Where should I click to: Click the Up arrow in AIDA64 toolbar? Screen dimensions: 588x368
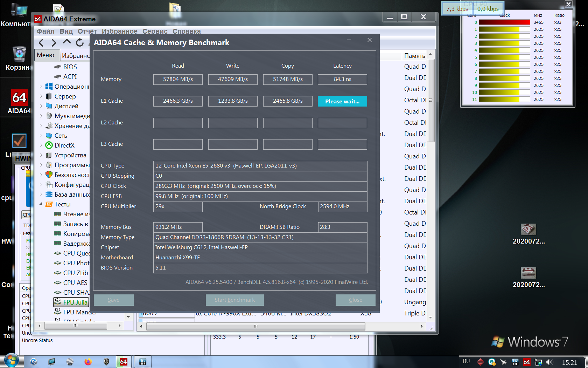click(x=66, y=42)
